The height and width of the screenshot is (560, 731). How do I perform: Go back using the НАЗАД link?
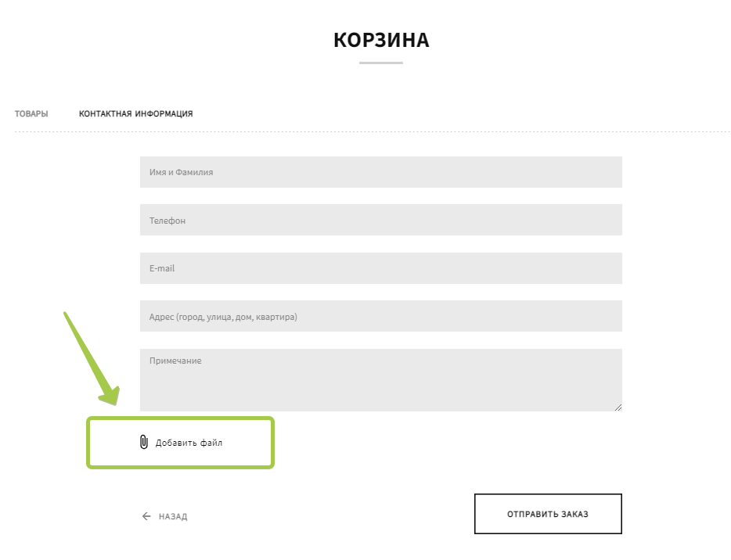tap(172, 517)
